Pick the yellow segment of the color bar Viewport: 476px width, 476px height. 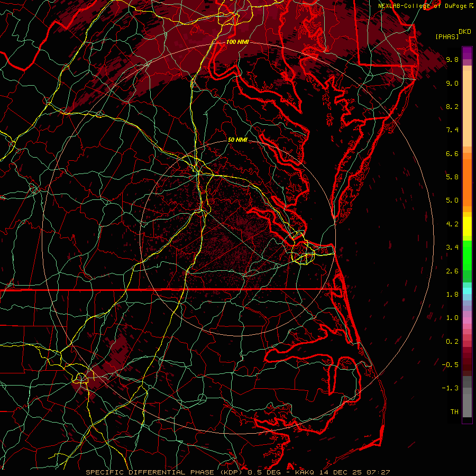click(467, 226)
